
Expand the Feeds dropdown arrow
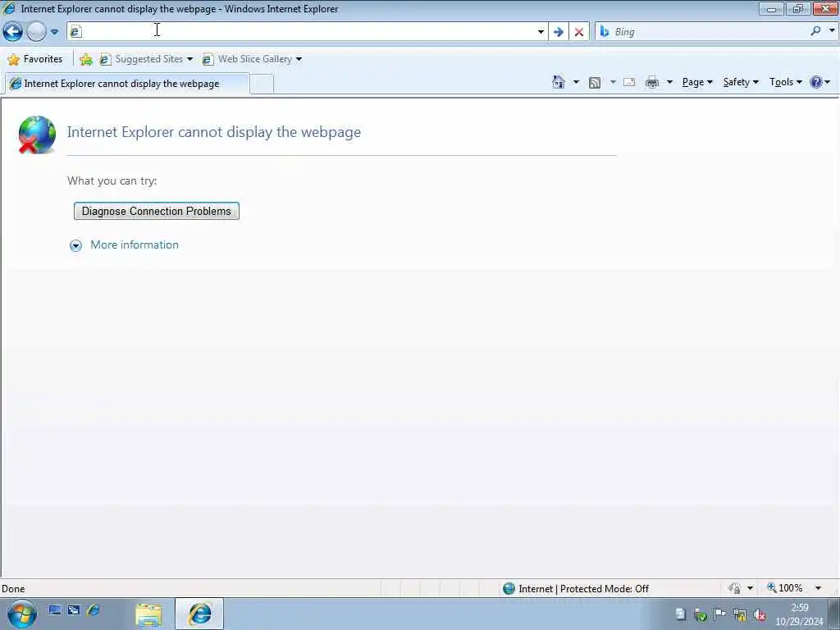click(x=613, y=82)
